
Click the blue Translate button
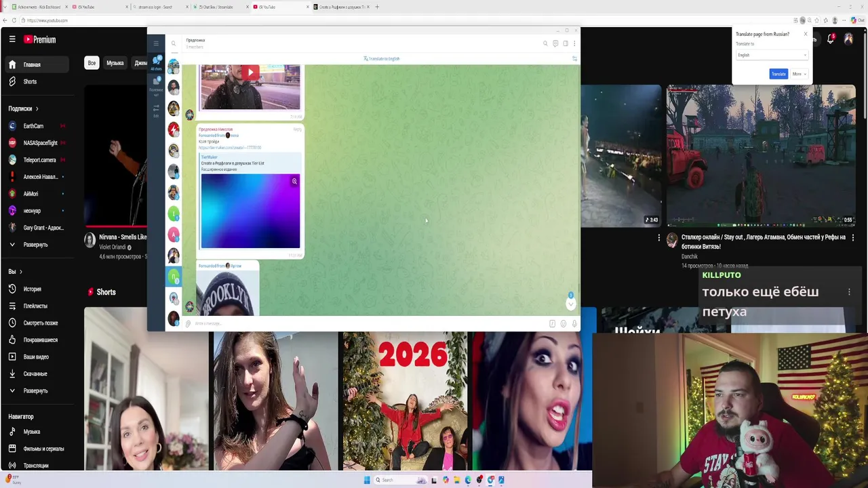778,74
